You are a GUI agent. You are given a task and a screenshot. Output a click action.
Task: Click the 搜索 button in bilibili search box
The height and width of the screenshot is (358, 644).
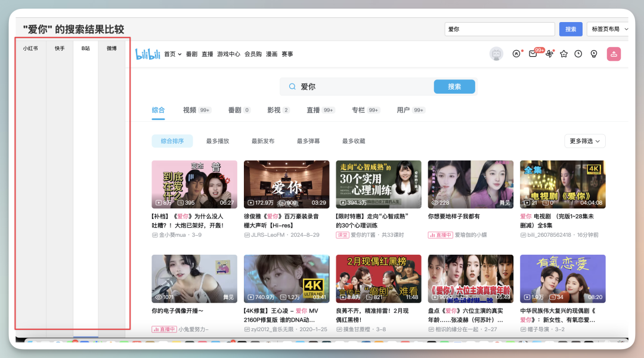[x=454, y=87]
